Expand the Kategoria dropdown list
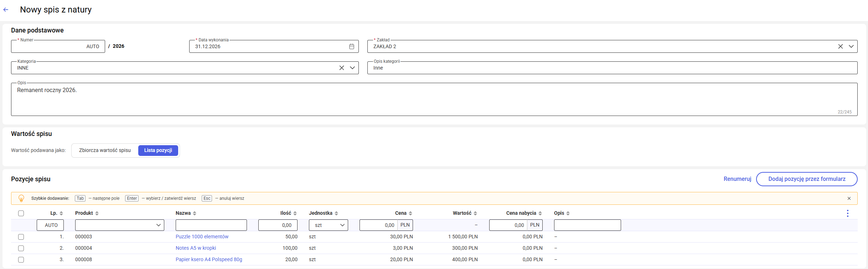The width and height of the screenshot is (868, 269). click(x=352, y=68)
